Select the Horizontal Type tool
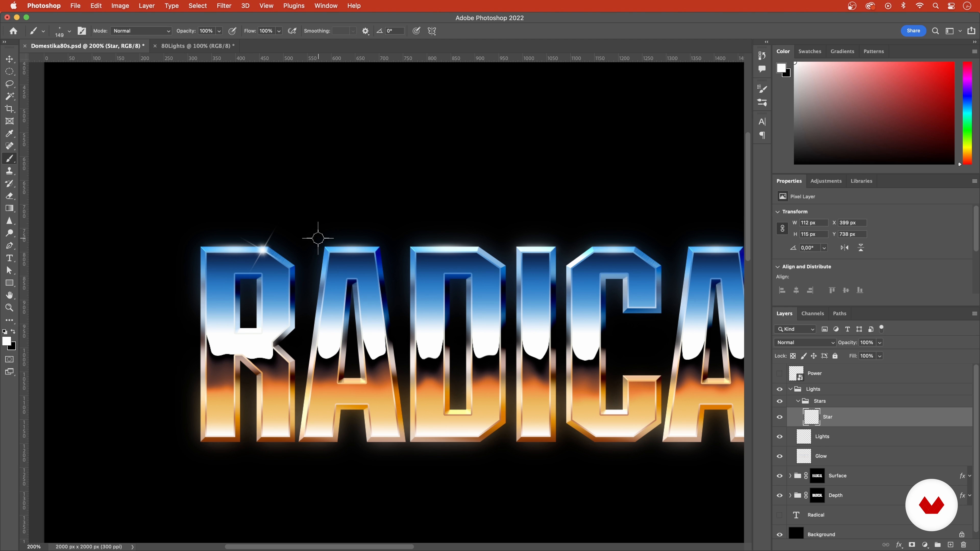The width and height of the screenshot is (980, 551). click(x=9, y=258)
